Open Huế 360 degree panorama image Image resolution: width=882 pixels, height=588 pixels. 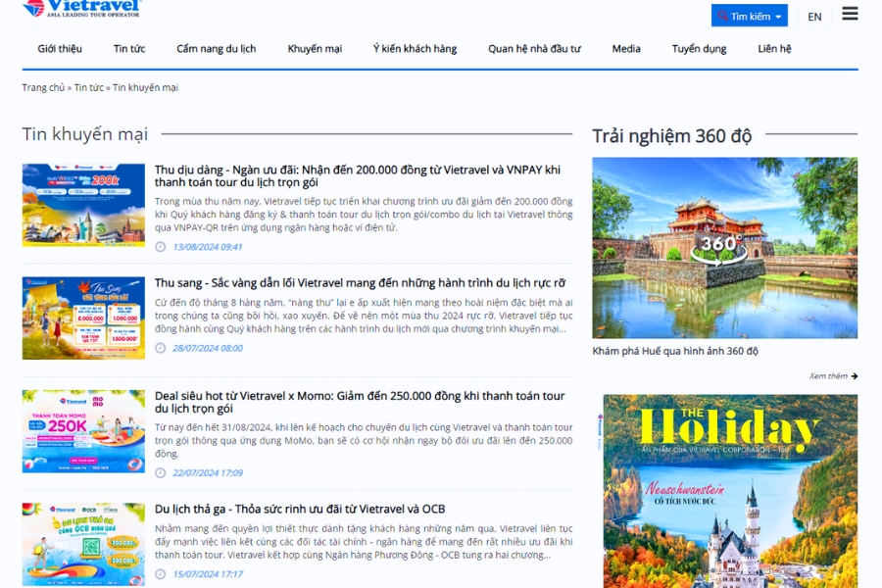[x=724, y=248]
